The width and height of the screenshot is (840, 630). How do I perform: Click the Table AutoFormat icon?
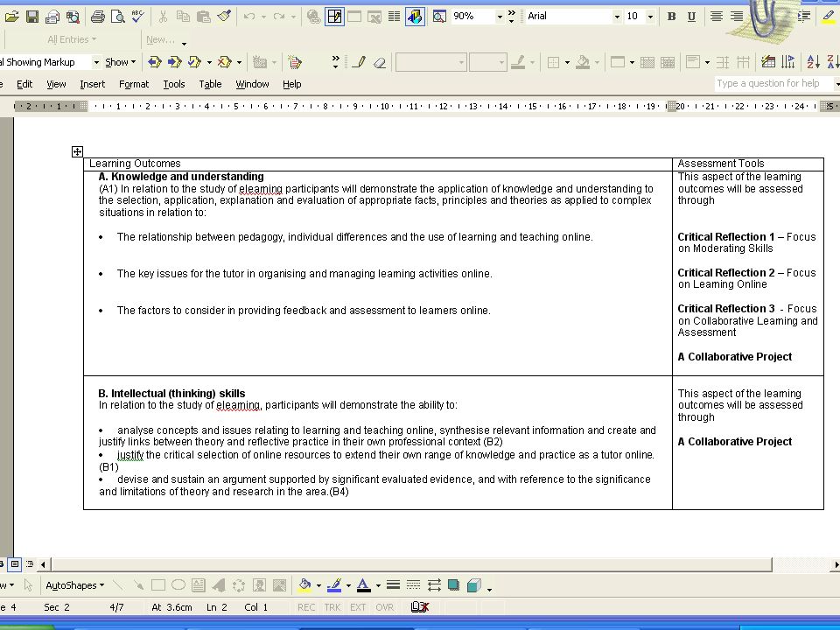[767, 62]
